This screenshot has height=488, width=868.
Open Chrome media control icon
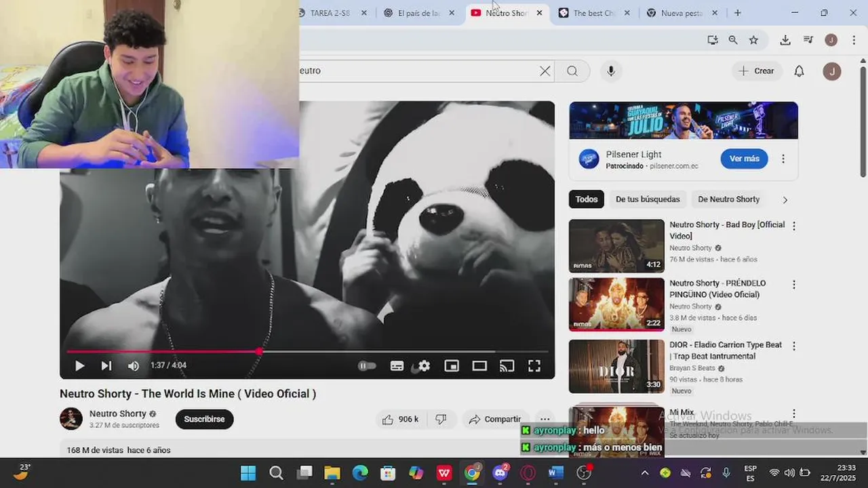pyautogui.click(x=808, y=40)
